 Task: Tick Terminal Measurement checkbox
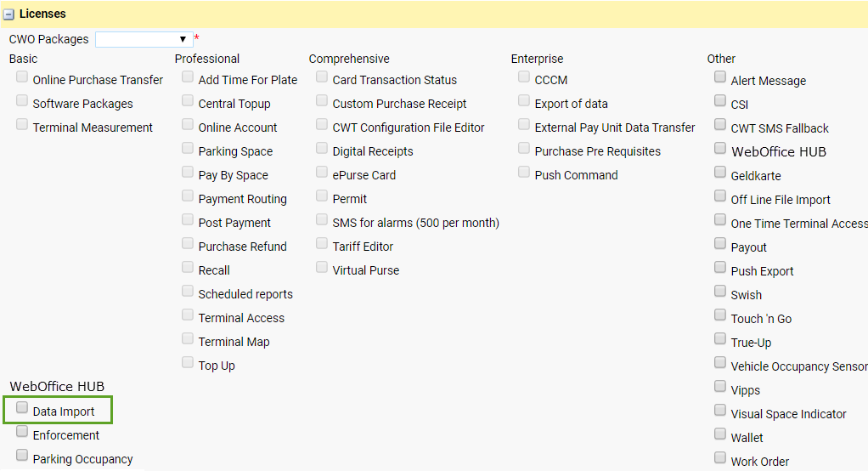coord(22,124)
